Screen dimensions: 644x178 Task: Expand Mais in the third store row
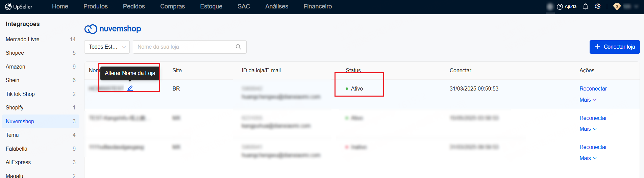[588, 158]
